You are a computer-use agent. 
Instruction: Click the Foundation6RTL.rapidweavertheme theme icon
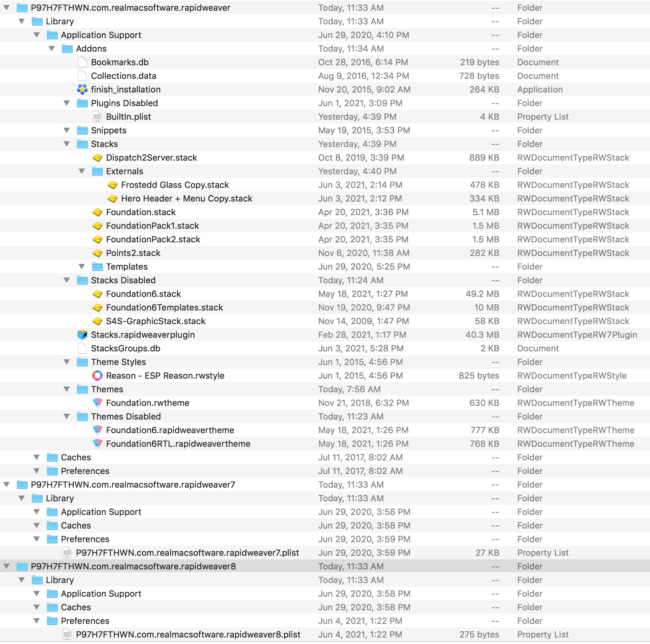(97, 444)
